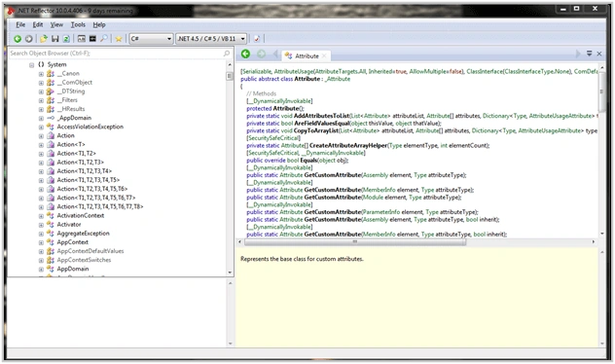615x364 pixels.
Task: Open the File menu
Action: coord(20,24)
